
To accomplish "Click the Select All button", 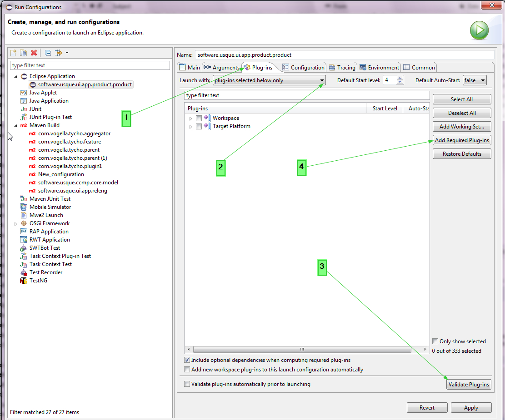I will click(x=462, y=99).
